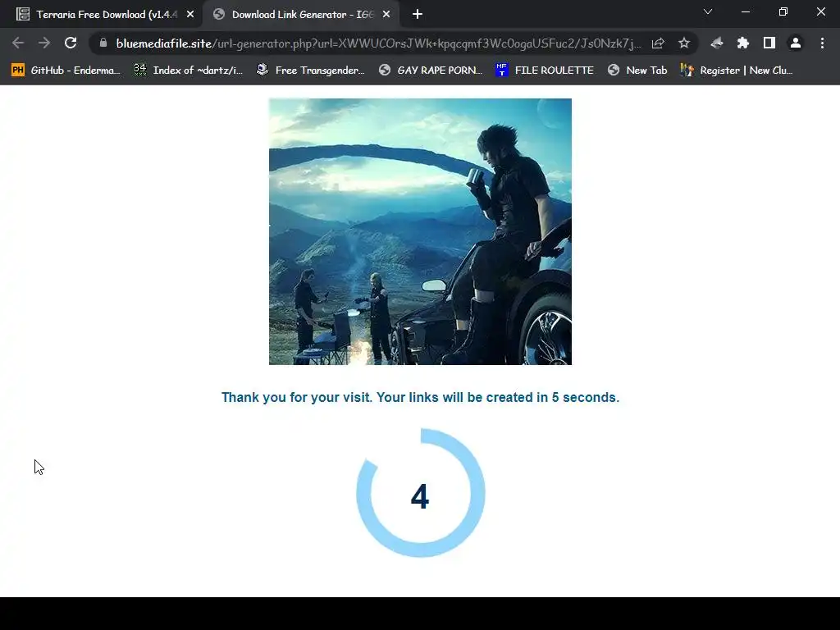The width and height of the screenshot is (840, 630).
Task: Expand the tab search chevron
Action: coord(708,11)
